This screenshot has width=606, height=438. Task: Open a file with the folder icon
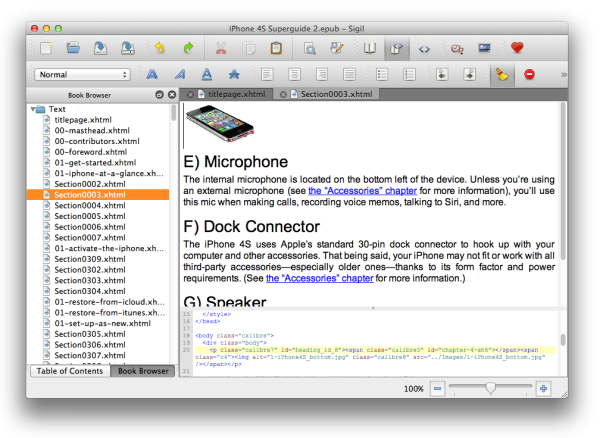click(73, 48)
